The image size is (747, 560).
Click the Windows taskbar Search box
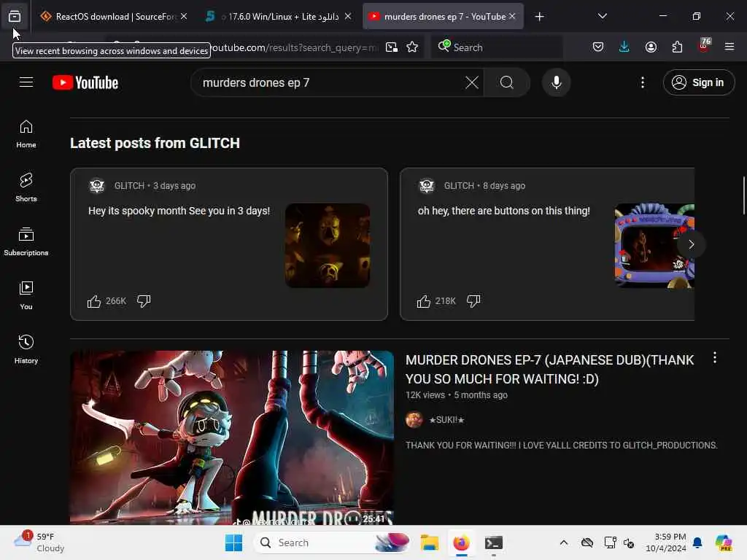(333, 542)
